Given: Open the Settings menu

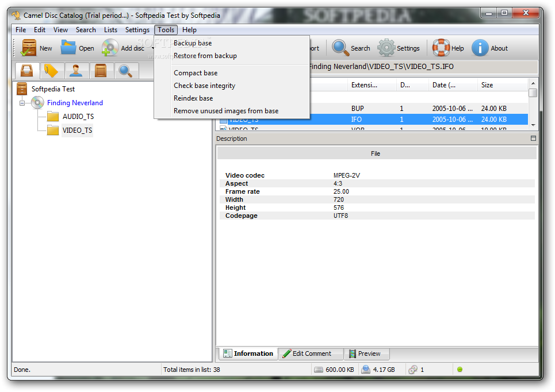Looking at the screenshot, I should coord(137,30).
